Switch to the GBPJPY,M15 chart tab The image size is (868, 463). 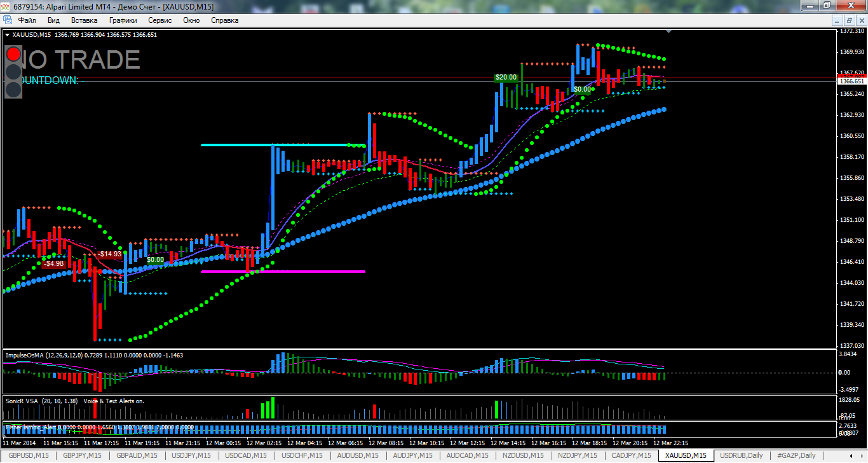pyautogui.click(x=82, y=455)
